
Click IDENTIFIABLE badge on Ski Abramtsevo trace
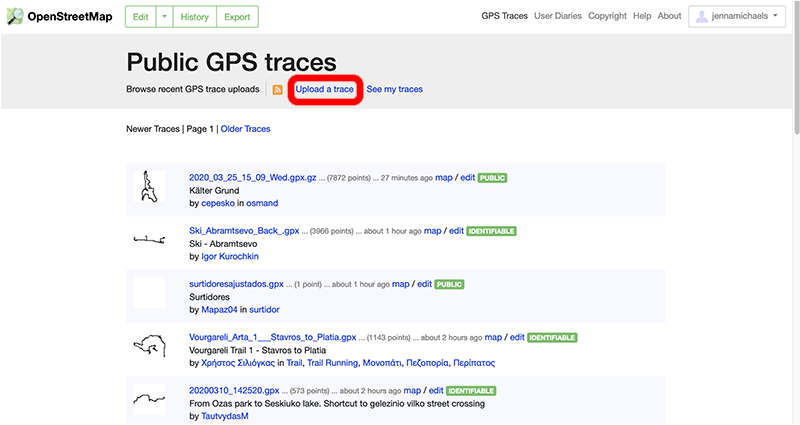pyautogui.click(x=491, y=231)
